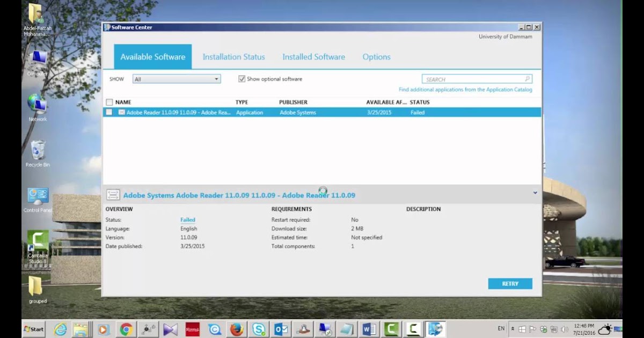Sort by the TYPE column header
The width and height of the screenshot is (644, 338).
point(241,102)
